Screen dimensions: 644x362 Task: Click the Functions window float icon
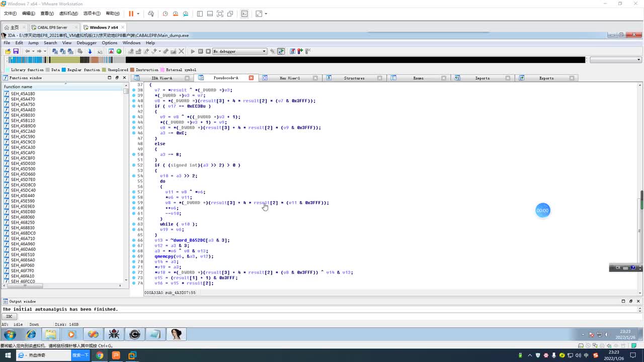[117, 78]
